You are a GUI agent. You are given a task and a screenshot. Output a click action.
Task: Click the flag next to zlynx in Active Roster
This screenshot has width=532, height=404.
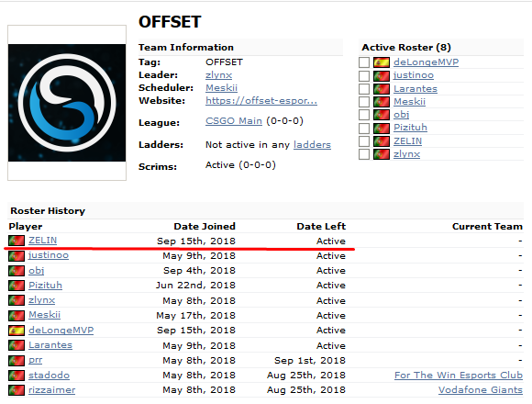[382, 154]
